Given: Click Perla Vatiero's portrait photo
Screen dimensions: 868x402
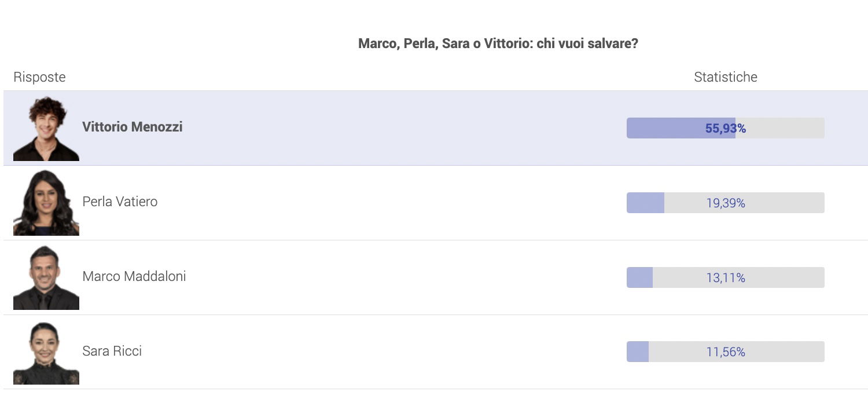Looking at the screenshot, I should (x=46, y=203).
